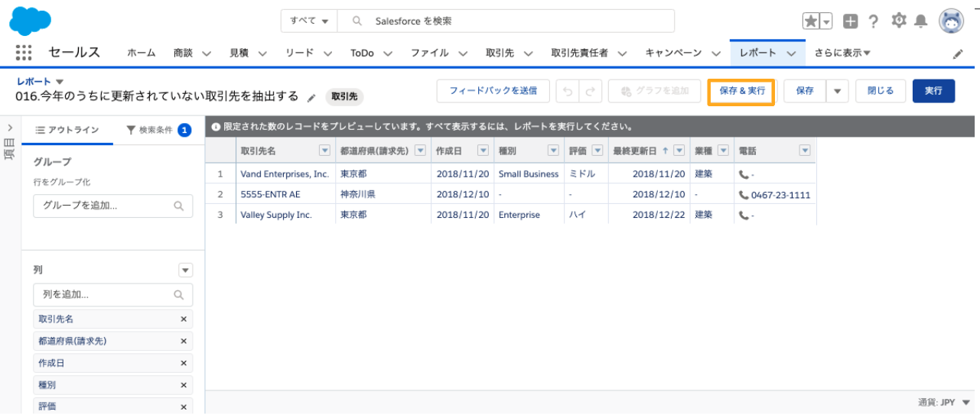This screenshot has height=418, width=980.
Task: Remove the 種別 column with X
Action: (x=184, y=386)
